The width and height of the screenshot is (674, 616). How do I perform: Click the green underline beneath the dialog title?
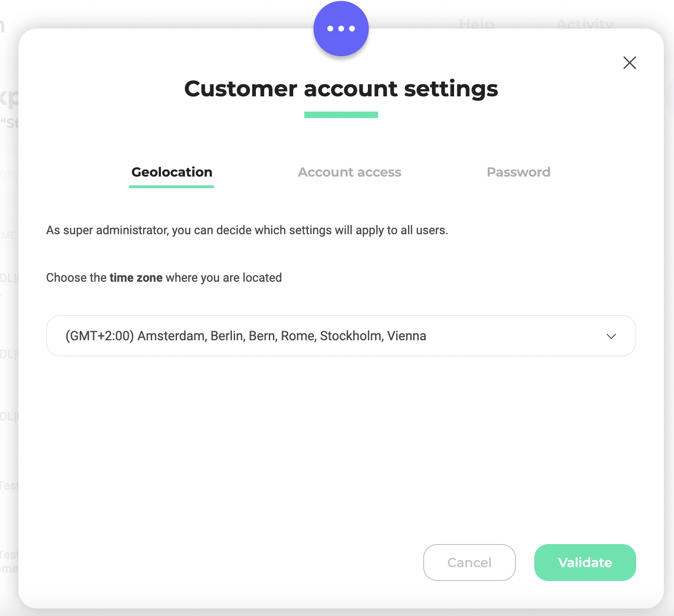341,115
